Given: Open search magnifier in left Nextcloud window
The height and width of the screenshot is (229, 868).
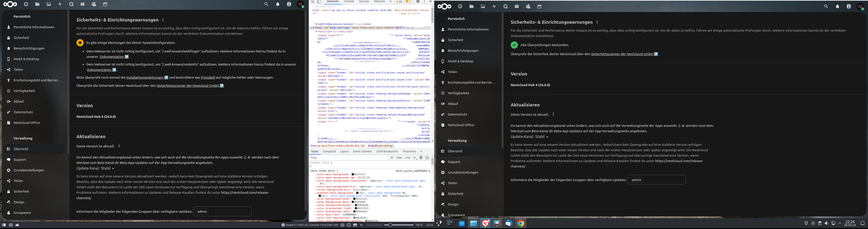Looking at the screenshot, I should tap(266, 4).
